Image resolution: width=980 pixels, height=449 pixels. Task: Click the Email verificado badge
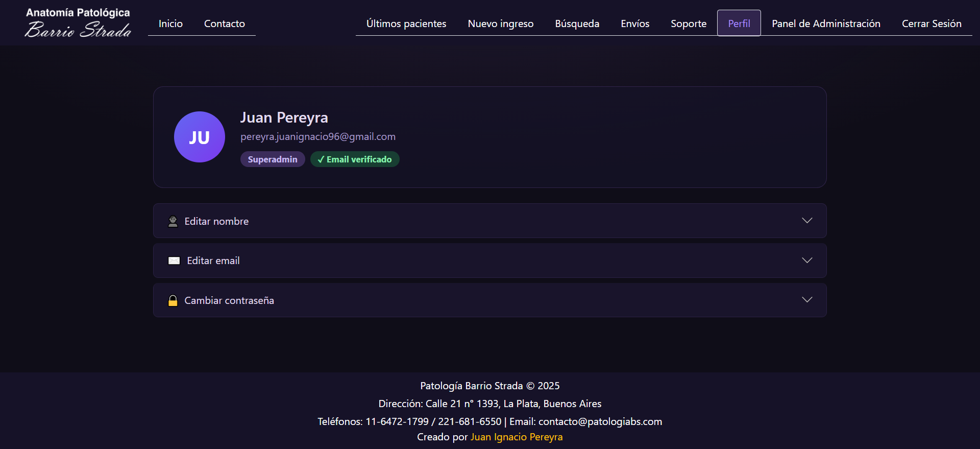tap(355, 159)
